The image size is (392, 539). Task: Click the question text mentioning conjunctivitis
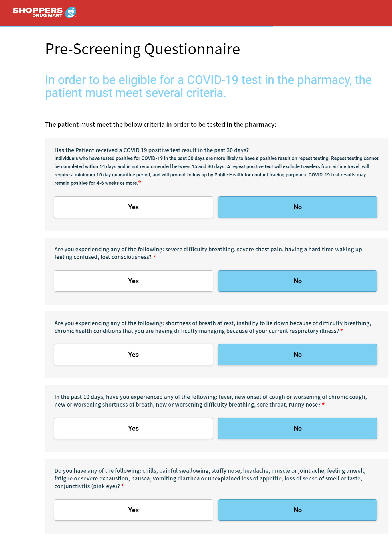point(210,478)
